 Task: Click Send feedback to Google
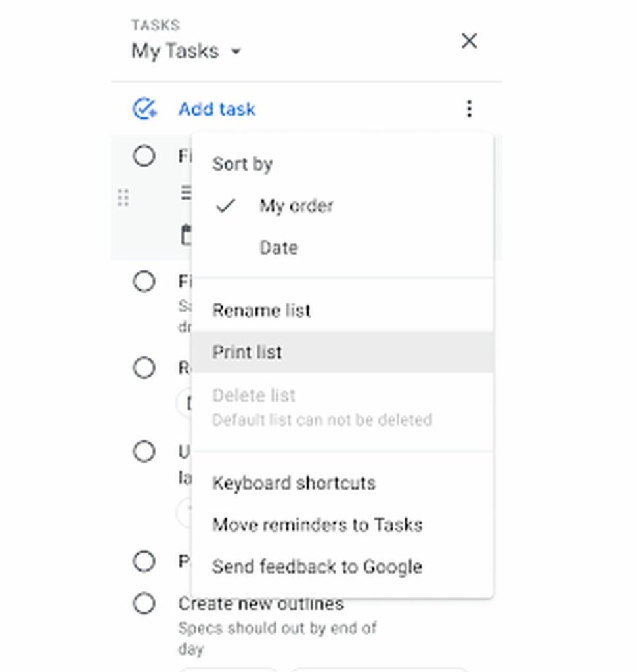pyautogui.click(x=317, y=566)
